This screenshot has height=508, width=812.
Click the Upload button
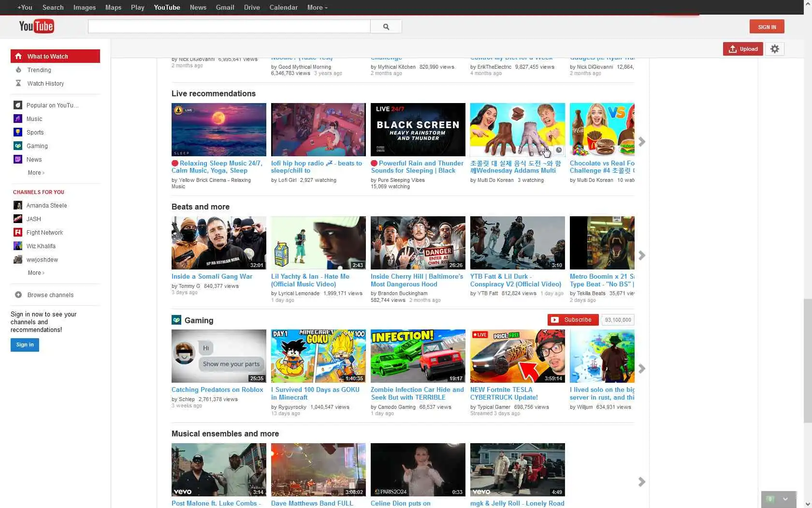743,49
